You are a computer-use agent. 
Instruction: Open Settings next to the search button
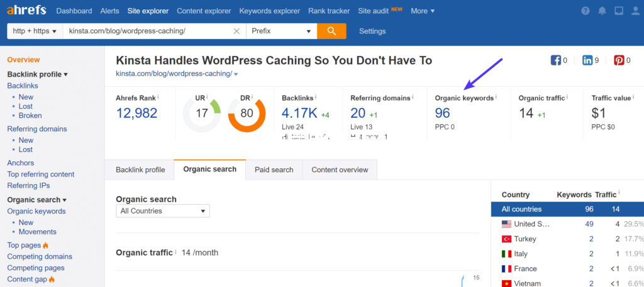pos(372,31)
